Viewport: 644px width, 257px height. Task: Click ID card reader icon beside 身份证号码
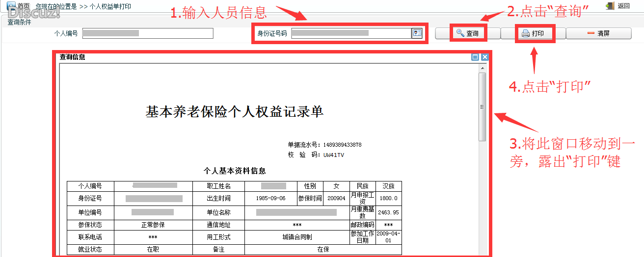[x=417, y=33]
